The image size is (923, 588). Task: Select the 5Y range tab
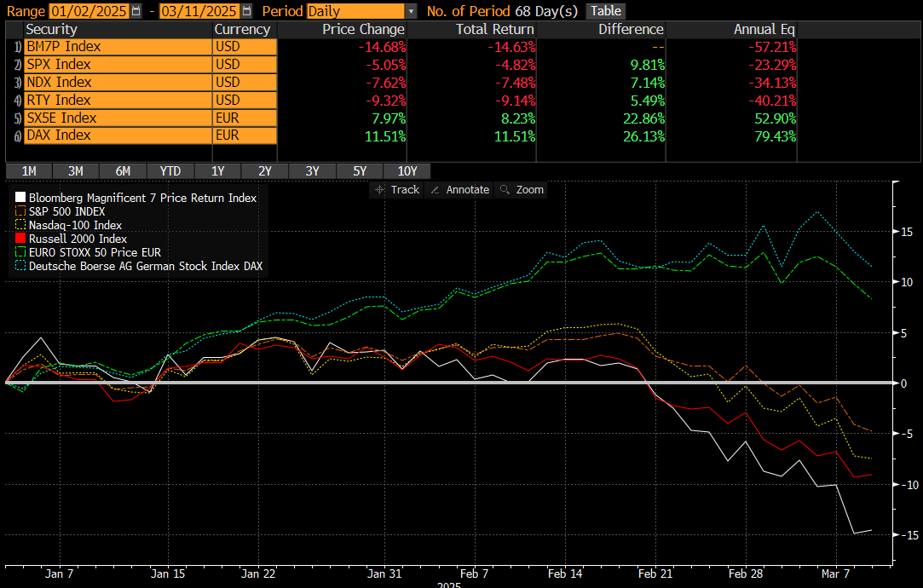pyautogui.click(x=360, y=171)
